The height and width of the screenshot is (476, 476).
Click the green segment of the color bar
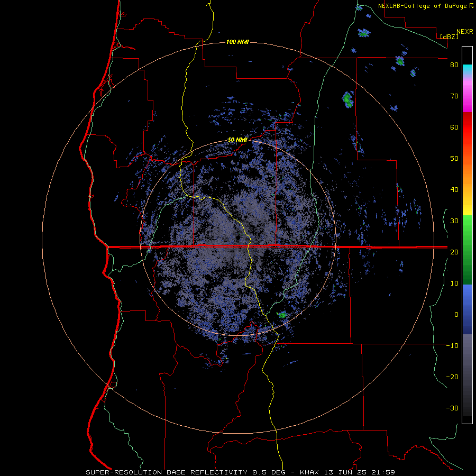pos(467,250)
